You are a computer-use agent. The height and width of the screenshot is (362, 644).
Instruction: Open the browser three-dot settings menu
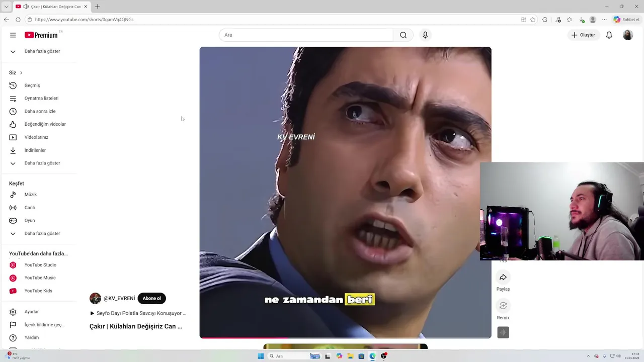click(604, 20)
